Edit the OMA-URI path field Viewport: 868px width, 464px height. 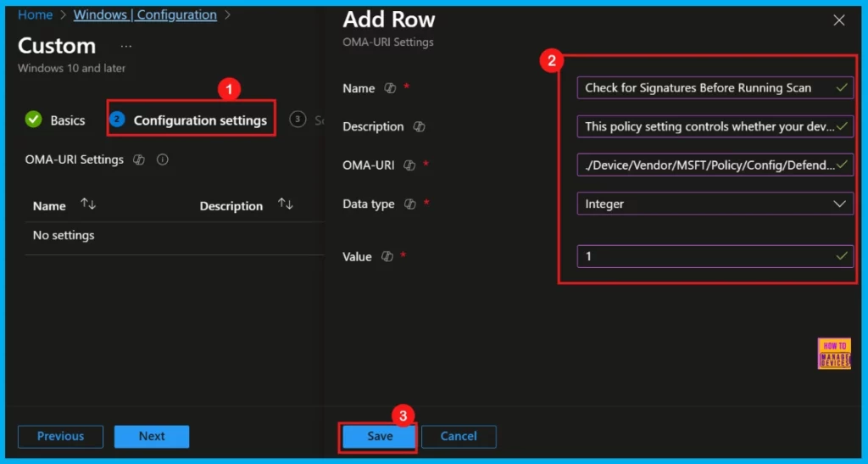coord(715,165)
